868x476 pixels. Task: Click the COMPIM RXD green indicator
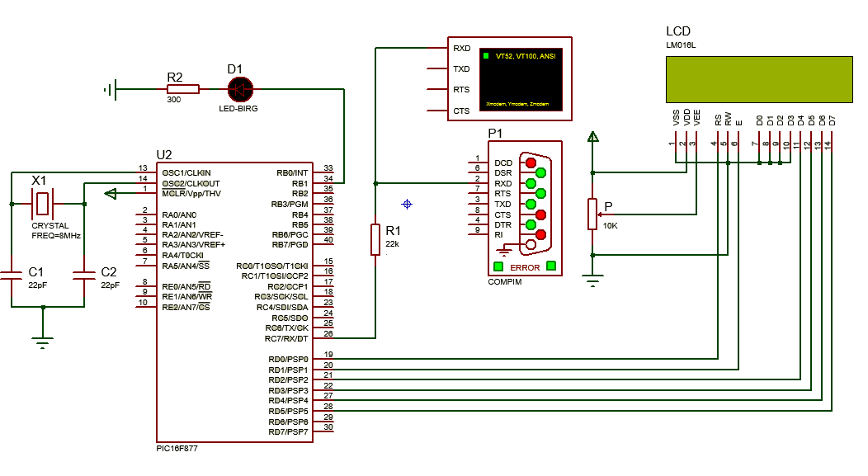coord(531,183)
